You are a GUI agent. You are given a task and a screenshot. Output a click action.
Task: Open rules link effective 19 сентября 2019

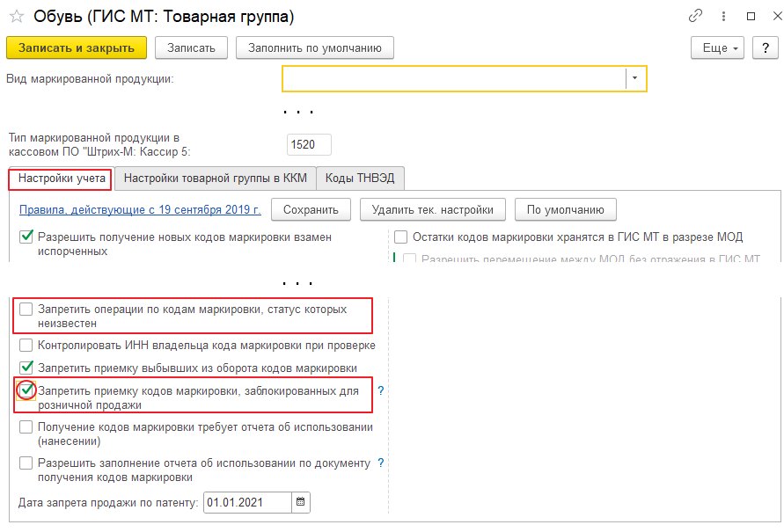point(140,210)
